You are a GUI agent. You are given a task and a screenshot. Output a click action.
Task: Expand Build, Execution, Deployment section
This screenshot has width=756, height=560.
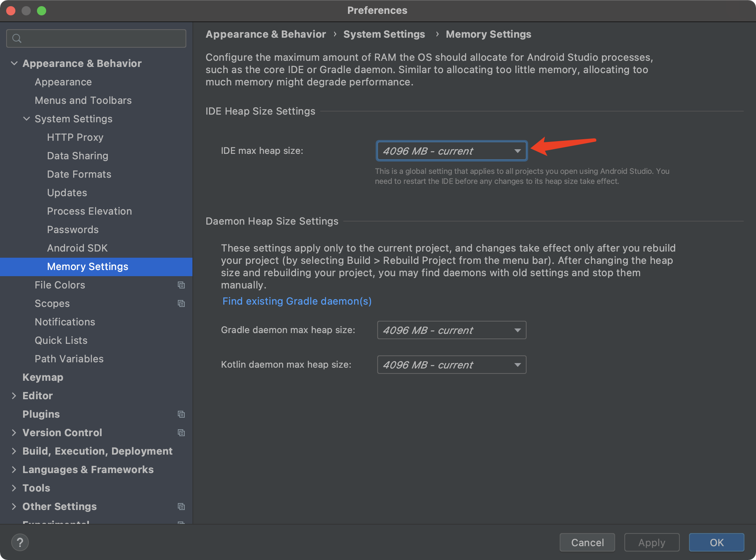pos(14,451)
